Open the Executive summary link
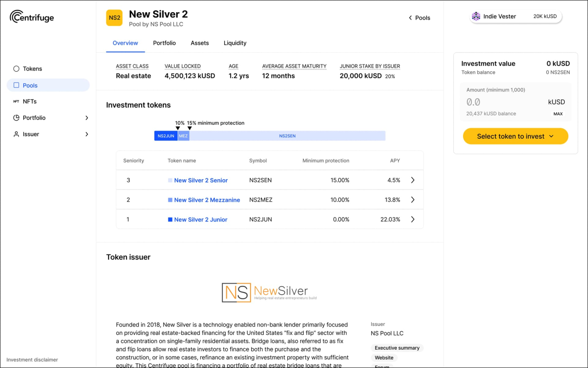 coord(397,348)
